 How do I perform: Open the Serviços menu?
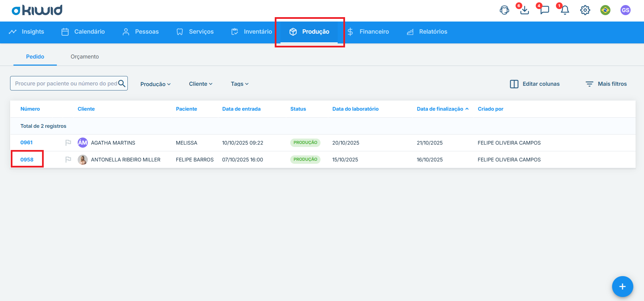click(x=195, y=32)
